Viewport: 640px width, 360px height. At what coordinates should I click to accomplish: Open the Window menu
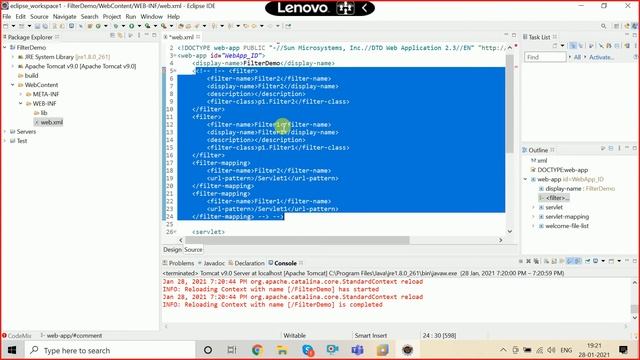151,16
